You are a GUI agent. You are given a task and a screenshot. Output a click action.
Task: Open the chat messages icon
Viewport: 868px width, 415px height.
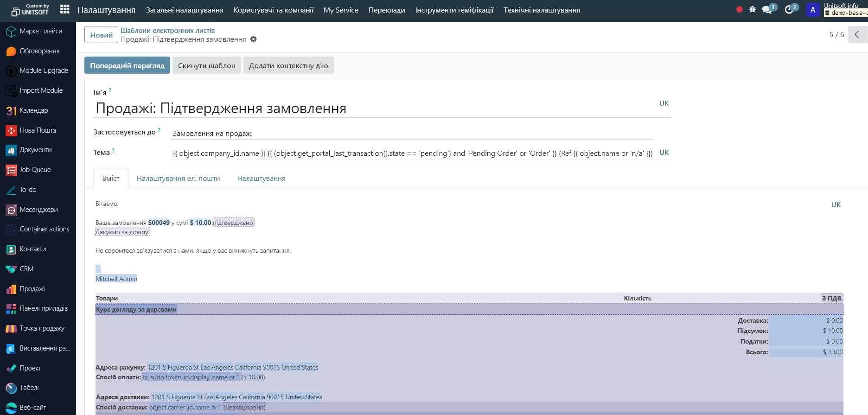tap(767, 10)
